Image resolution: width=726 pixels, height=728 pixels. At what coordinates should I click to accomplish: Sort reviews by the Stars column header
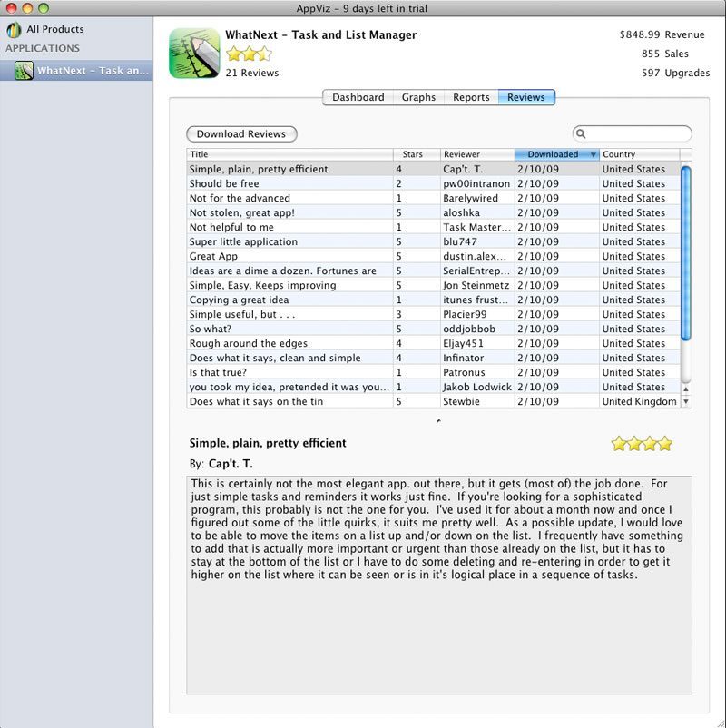[x=416, y=155]
